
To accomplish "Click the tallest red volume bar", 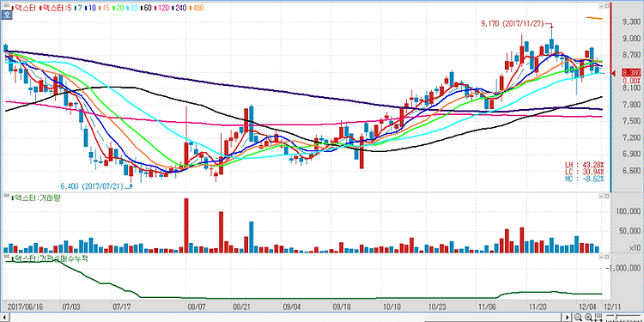I will 186,226.
